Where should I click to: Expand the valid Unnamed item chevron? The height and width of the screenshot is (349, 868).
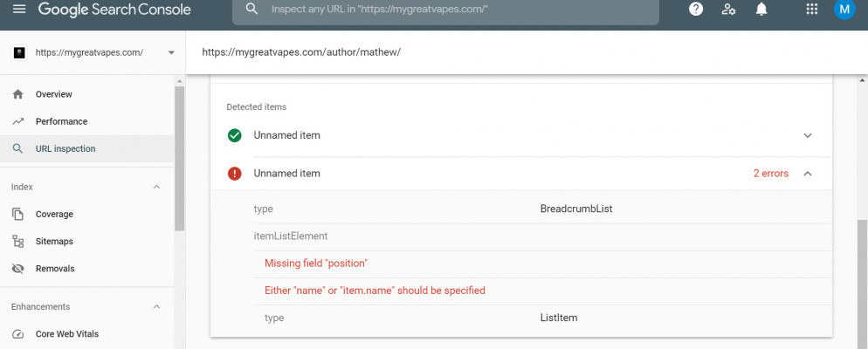coord(808,135)
